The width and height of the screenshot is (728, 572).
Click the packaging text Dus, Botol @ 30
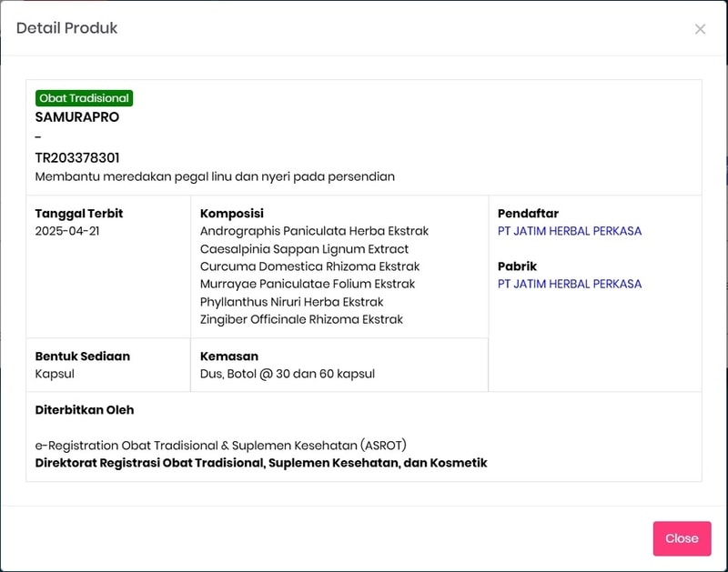point(287,374)
